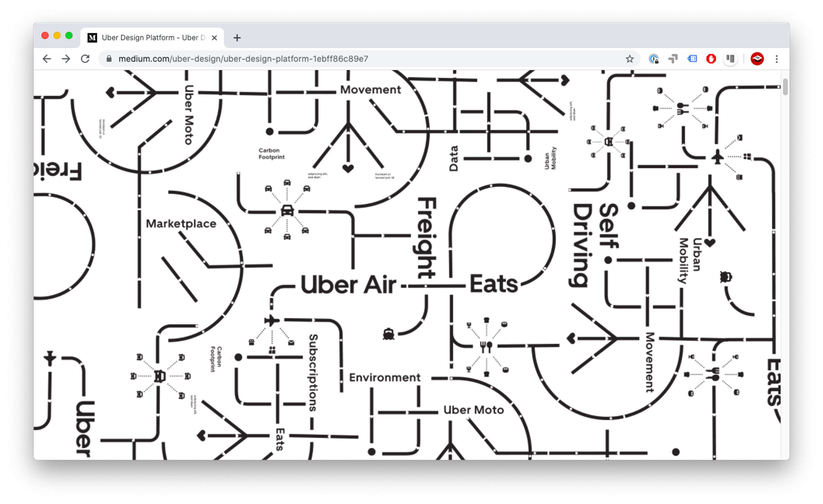Focus the address bar showing medium.com URL
The image size is (823, 504).
pos(369,59)
